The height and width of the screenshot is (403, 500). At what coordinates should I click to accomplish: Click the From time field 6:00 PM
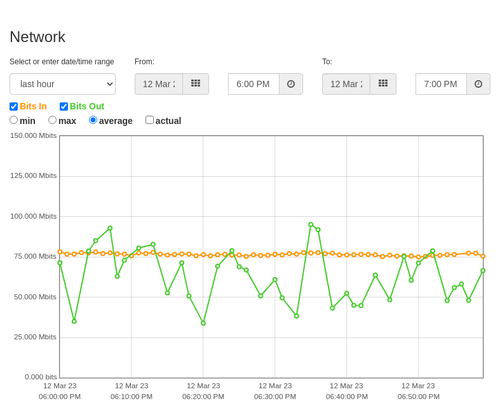click(x=254, y=84)
